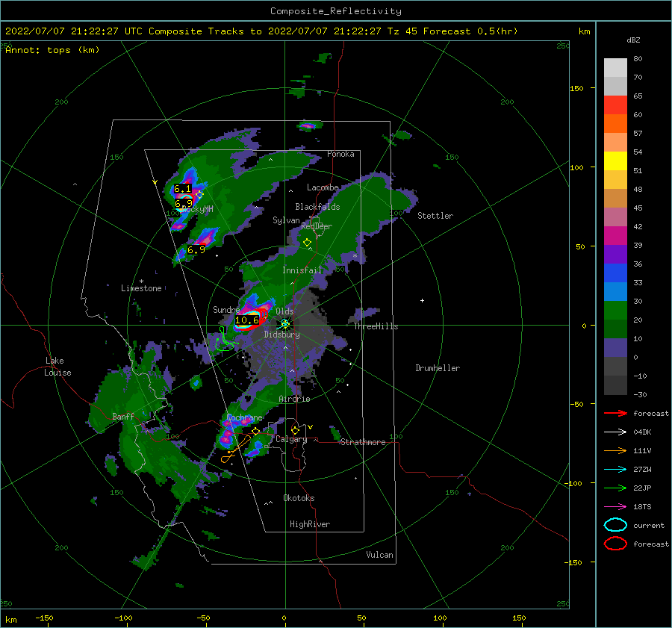672x628 pixels.
Task: Click the -30 dBZ scale value
Action: coord(640,394)
